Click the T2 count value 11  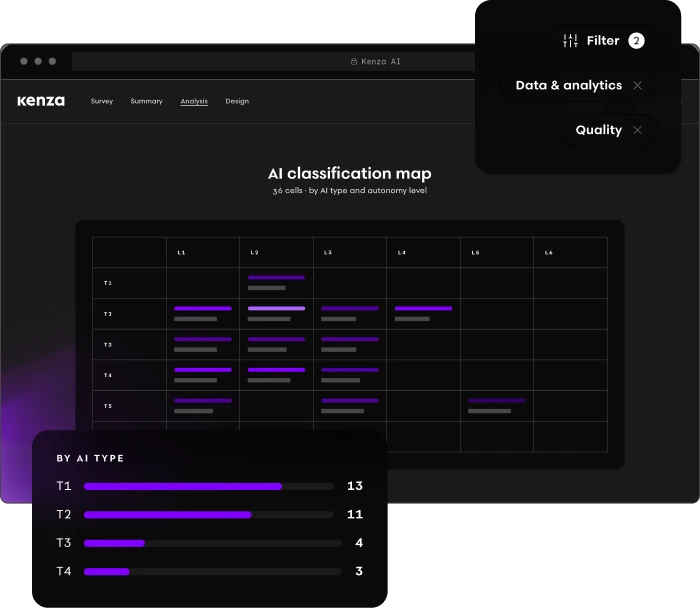[355, 514]
